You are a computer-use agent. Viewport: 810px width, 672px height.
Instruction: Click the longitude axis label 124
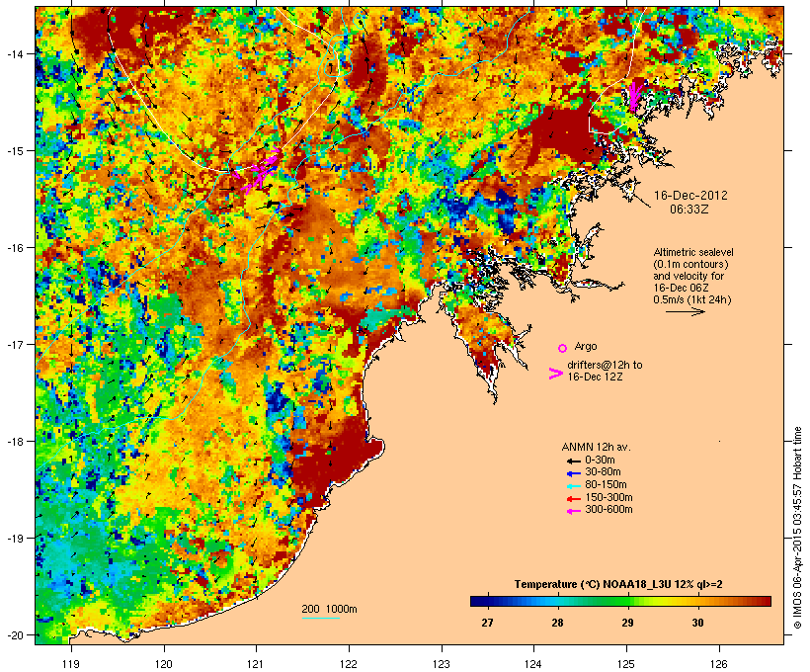pyautogui.click(x=534, y=664)
